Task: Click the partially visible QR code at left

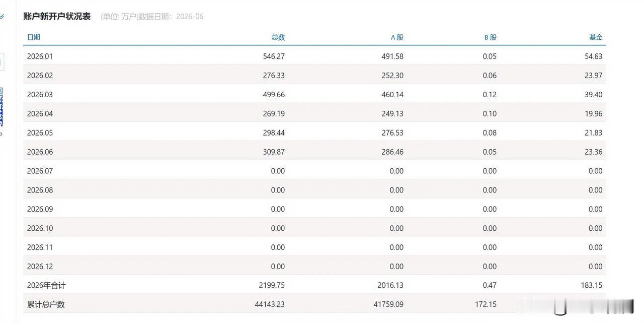Action: click(2, 107)
